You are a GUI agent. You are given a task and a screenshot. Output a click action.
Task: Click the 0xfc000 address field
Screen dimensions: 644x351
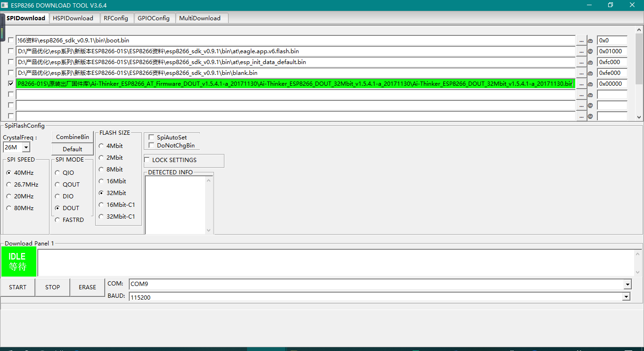[612, 62]
